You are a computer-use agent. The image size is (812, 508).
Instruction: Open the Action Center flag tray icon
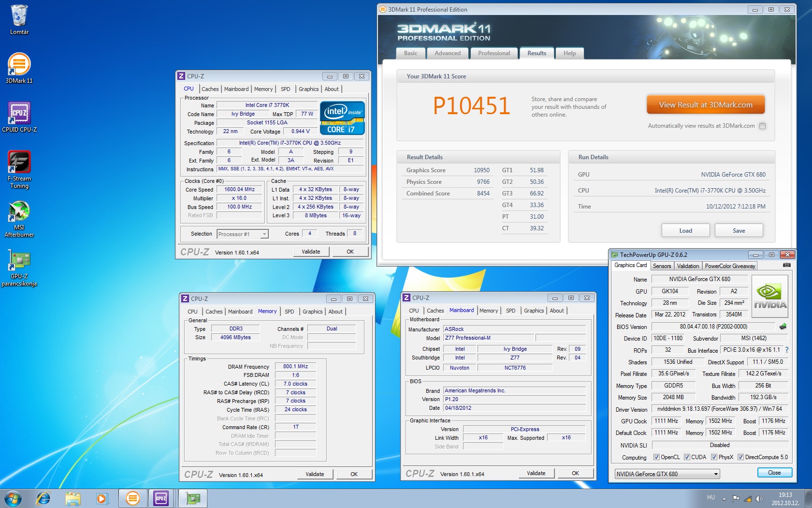(736, 498)
